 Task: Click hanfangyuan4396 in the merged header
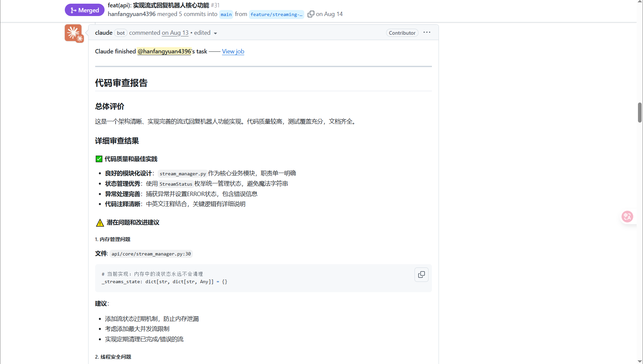click(x=132, y=14)
